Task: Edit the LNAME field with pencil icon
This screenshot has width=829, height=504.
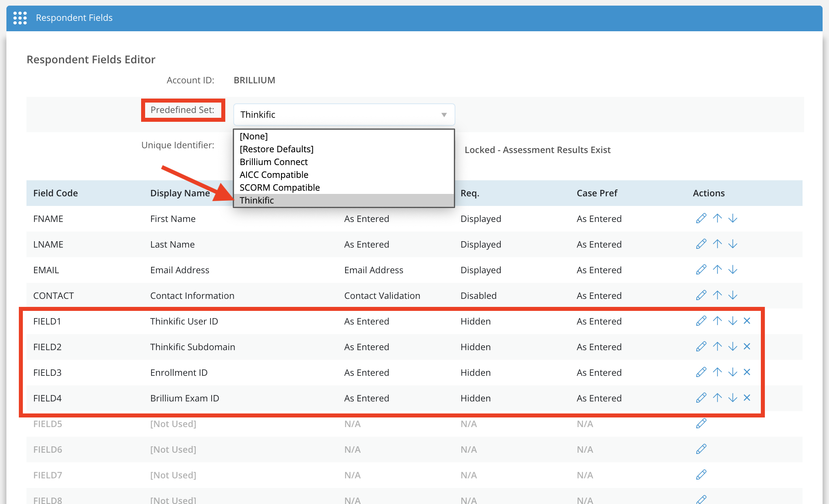Action: 701,244
